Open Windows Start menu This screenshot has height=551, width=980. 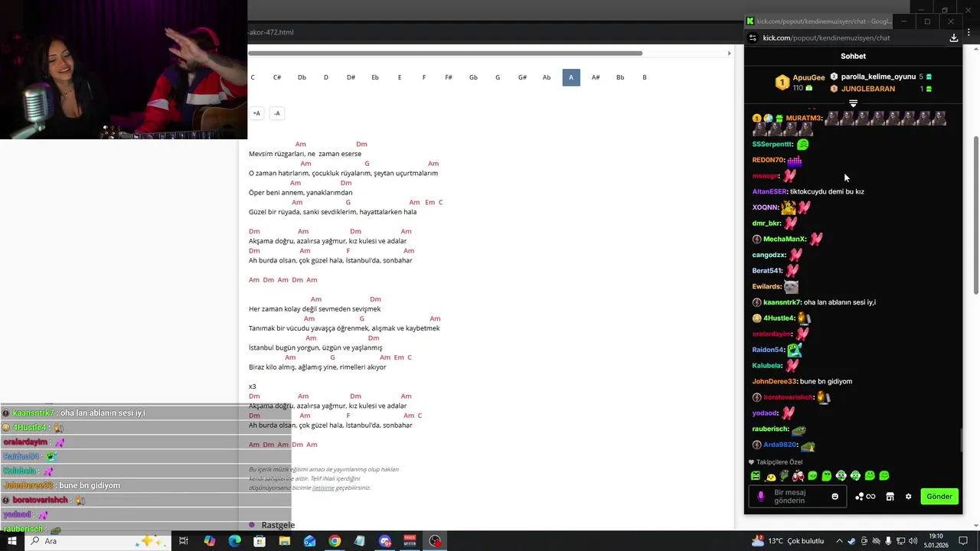[x=12, y=541]
